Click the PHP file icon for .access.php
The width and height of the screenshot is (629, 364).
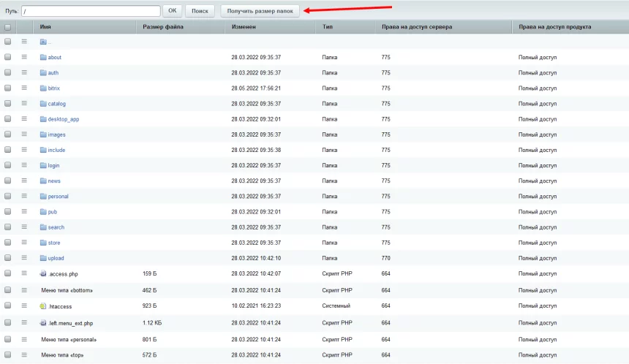(x=43, y=274)
